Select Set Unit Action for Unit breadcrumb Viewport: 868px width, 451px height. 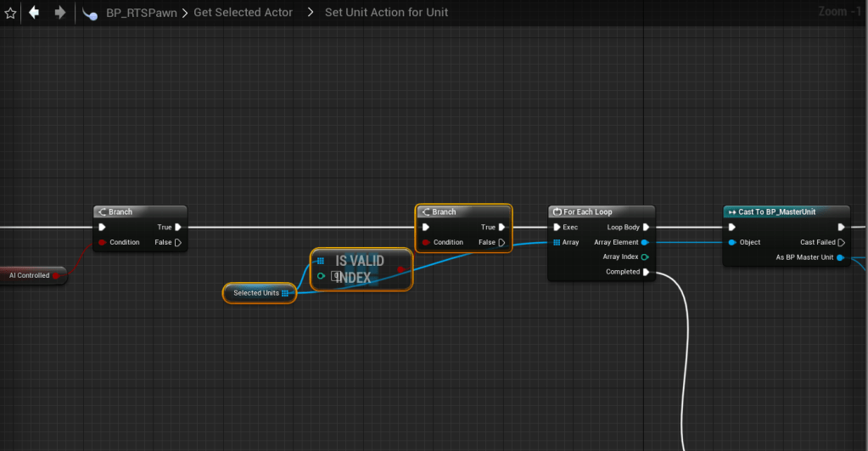click(x=386, y=13)
